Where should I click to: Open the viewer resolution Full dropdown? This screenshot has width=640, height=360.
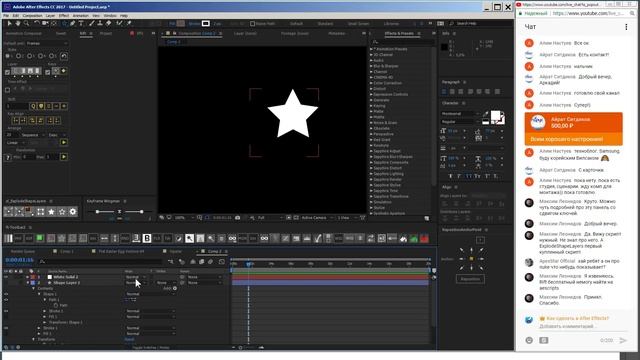tap(270, 218)
